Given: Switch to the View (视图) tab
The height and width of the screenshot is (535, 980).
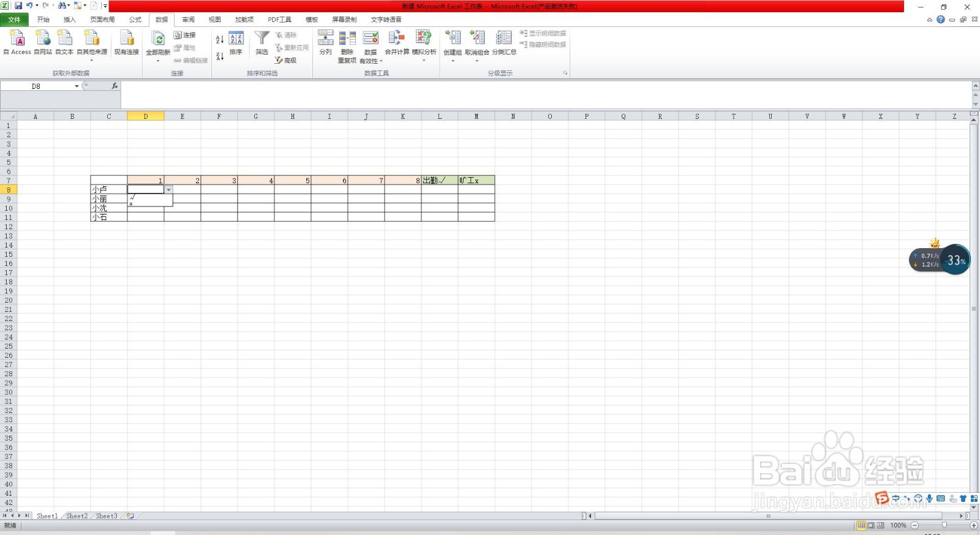Looking at the screenshot, I should click(214, 20).
